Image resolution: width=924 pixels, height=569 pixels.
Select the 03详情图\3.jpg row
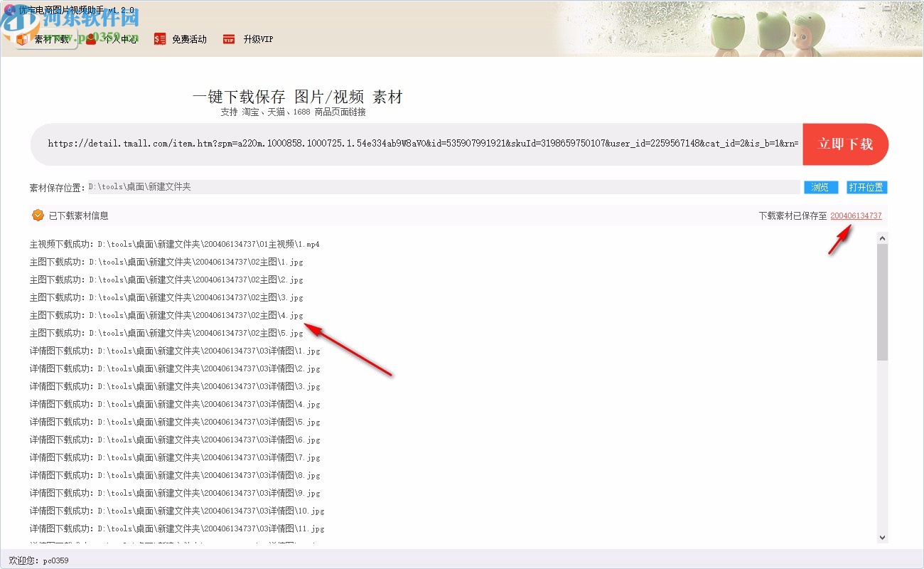click(175, 387)
